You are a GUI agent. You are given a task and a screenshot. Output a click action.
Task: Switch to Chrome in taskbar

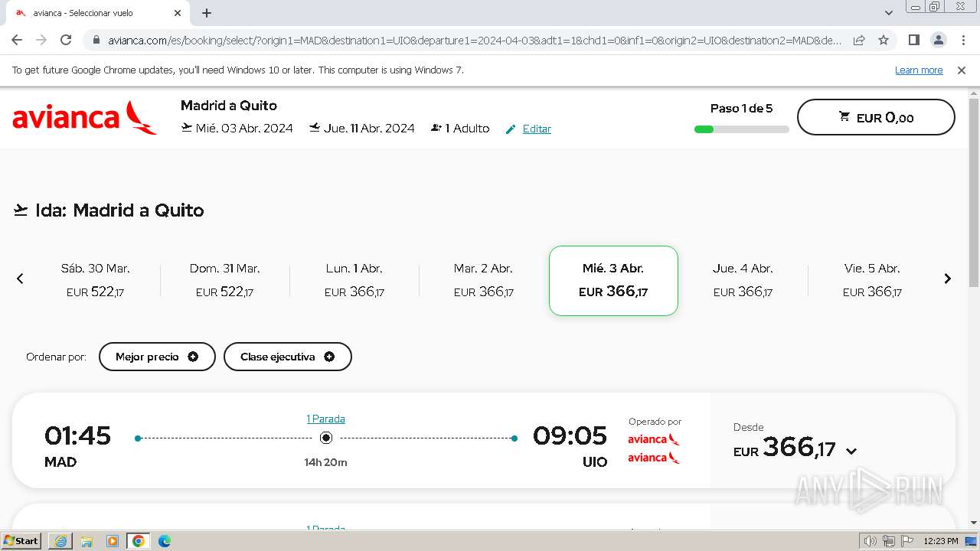(x=139, y=541)
